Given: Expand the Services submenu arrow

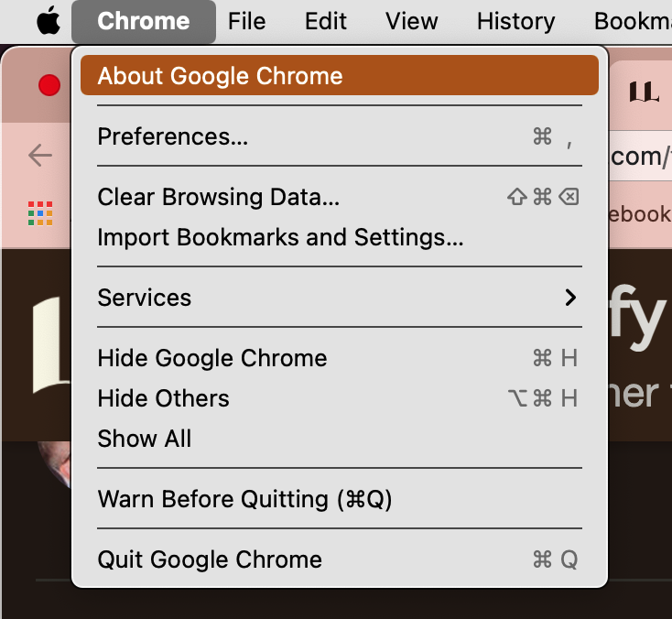Looking at the screenshot, I should click(570, 298).
